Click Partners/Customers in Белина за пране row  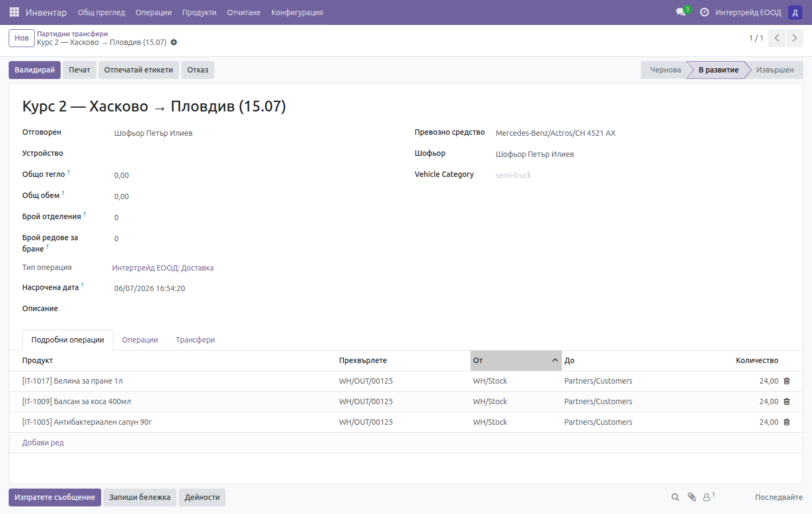(598, 381)
